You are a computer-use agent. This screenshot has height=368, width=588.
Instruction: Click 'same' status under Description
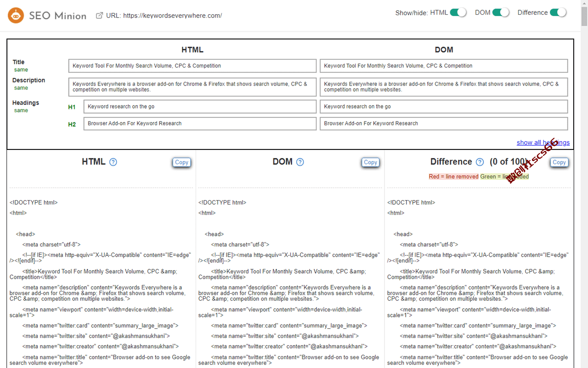click(21, 88)
